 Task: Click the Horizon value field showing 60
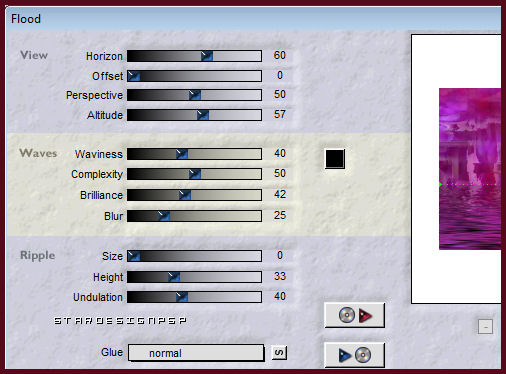(x=279, y=55)
